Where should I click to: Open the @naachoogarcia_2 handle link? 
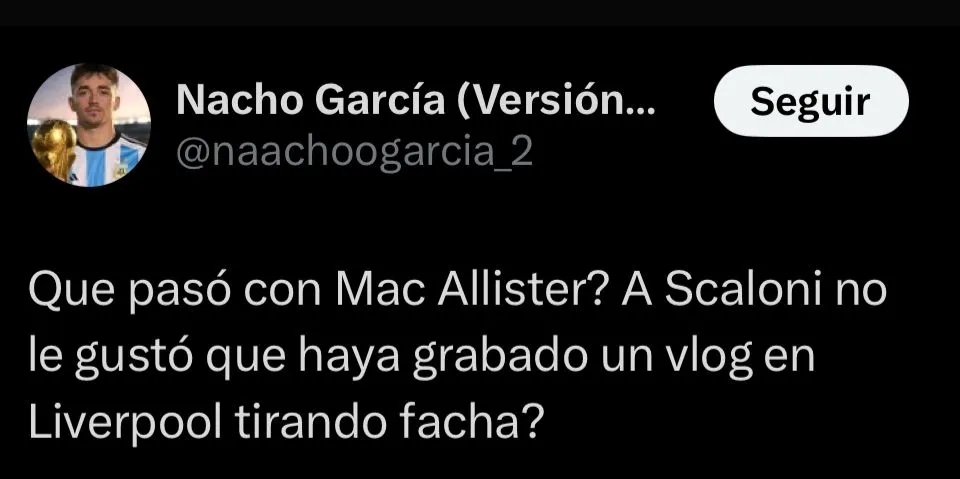pos(354,153)
